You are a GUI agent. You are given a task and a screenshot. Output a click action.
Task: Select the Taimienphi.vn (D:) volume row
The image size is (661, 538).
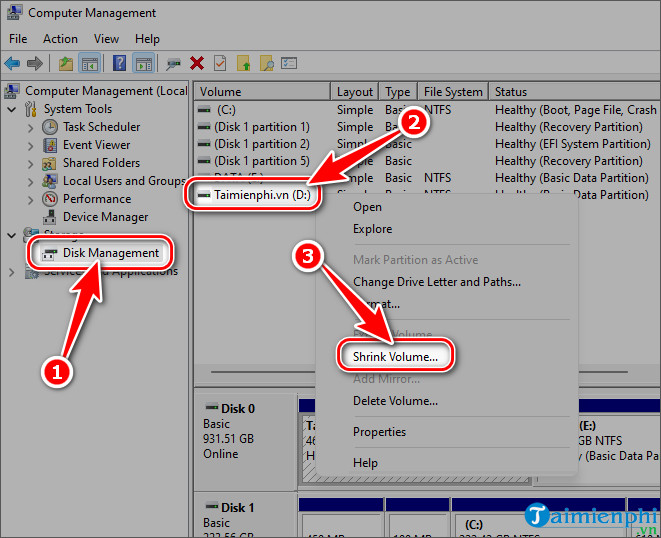click(x=254, y=195)
